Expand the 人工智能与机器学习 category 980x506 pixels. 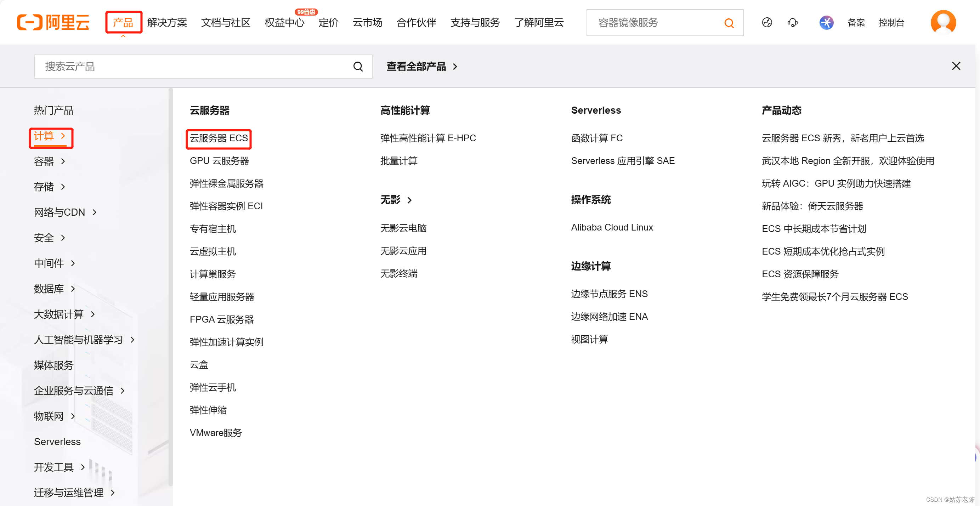pyautogui.click(x=84, y=340)
